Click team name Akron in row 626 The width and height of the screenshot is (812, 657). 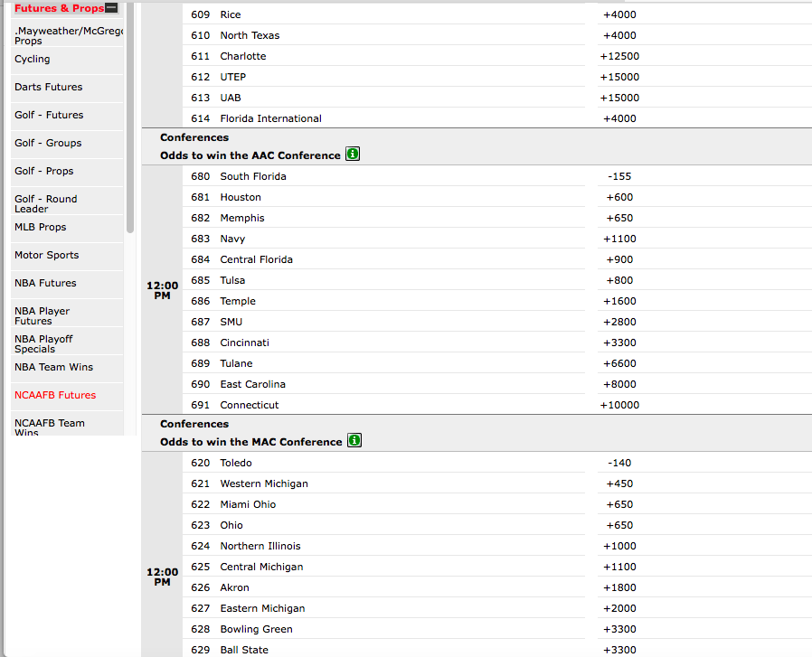pyautogui.click(x=234, y=587)
